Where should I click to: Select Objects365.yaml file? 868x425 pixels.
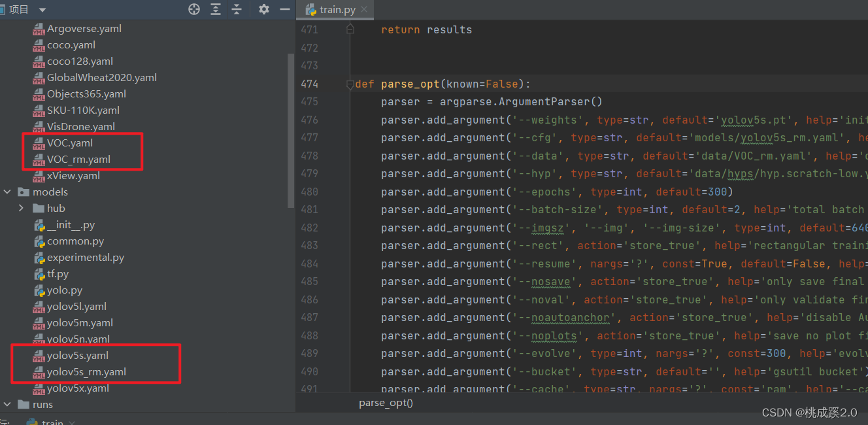[86, 94]
